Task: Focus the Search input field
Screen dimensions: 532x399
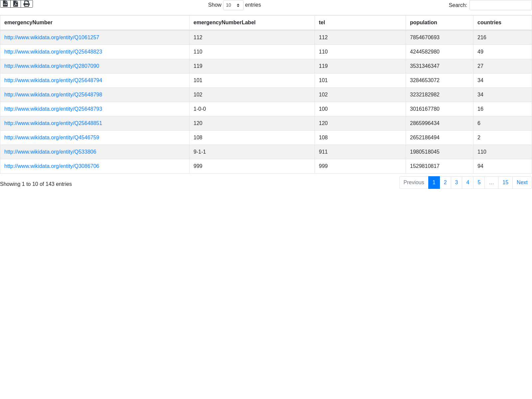Action: 500,5
